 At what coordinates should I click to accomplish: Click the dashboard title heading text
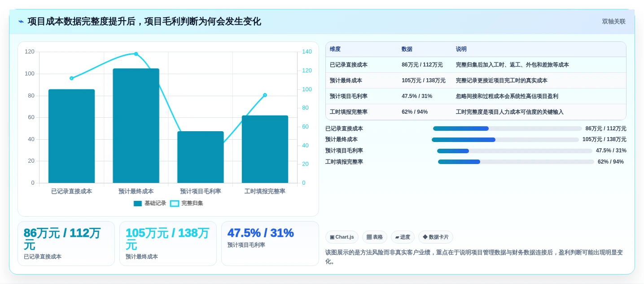click(x=145, y=22)
